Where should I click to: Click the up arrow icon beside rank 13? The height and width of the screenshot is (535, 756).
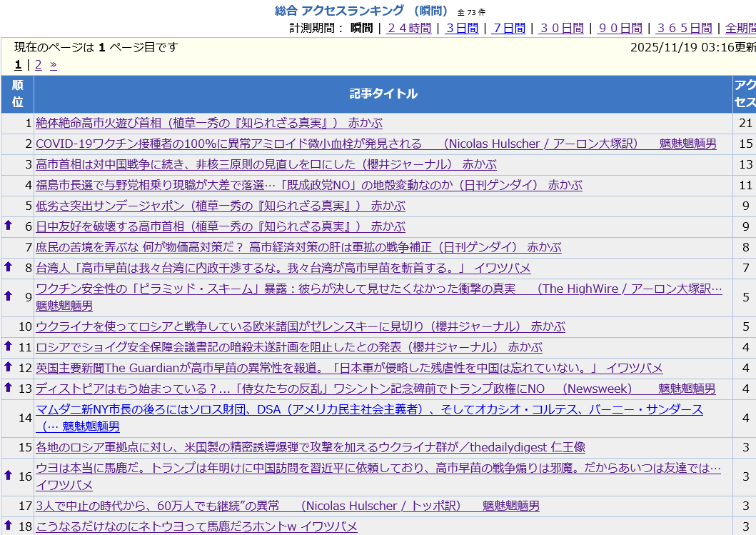click(x=9, y=388)
